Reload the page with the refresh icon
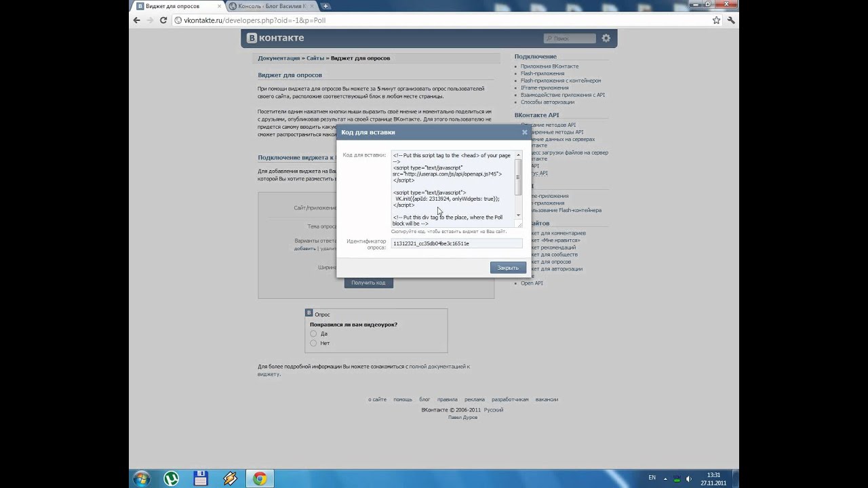Image resolution: width=868 pixels, height=488 pixels. [x=163, y=20]
